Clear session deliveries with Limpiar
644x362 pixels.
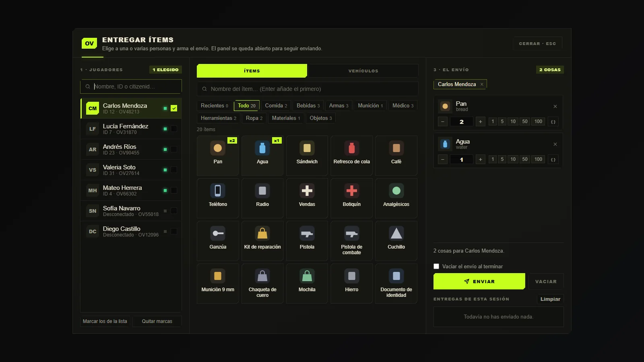click(550, 299)
